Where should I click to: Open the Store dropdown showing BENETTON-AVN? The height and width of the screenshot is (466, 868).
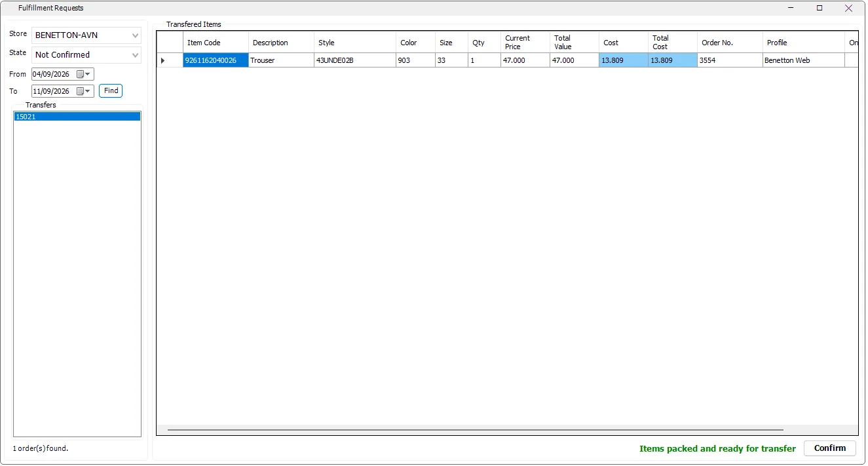click(86, 35)
